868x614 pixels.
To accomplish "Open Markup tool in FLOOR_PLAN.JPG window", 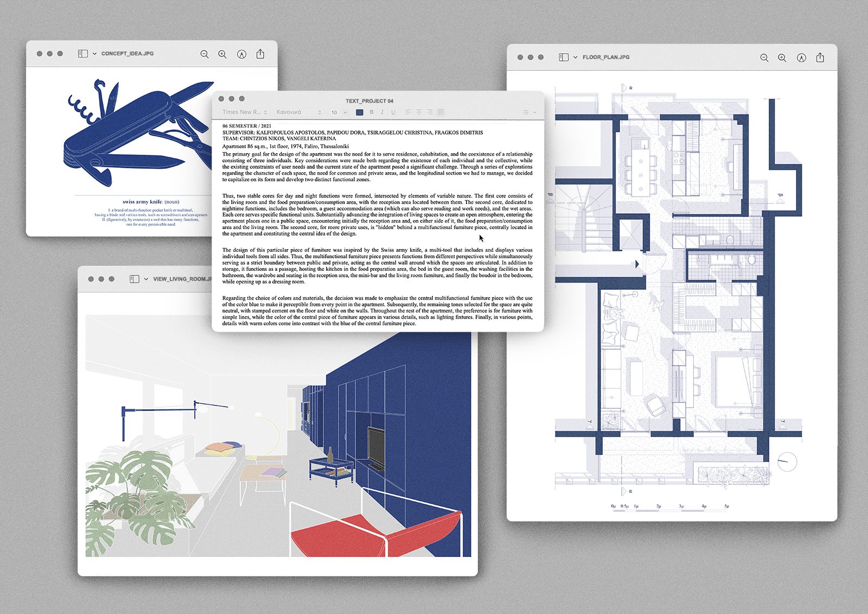I will [801, 58].
